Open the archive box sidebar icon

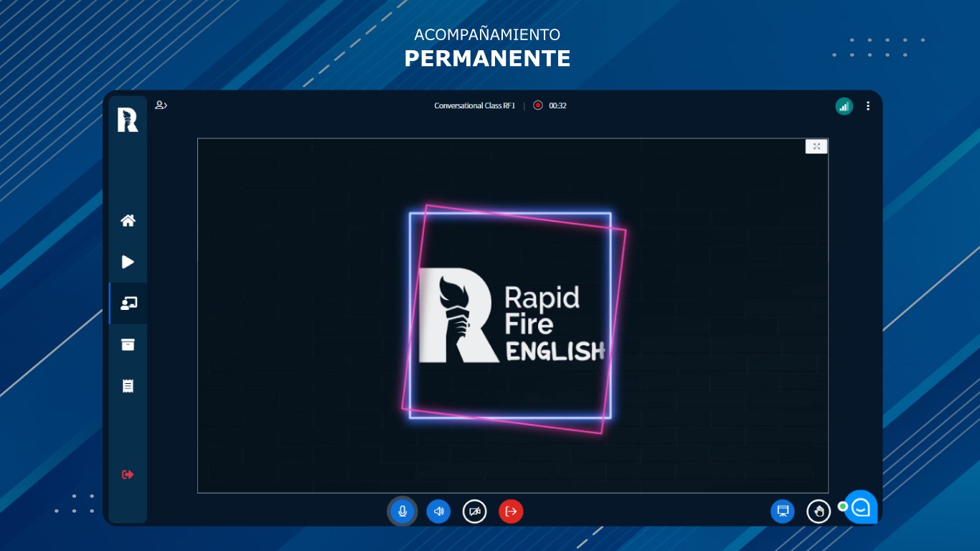[128, 344]
